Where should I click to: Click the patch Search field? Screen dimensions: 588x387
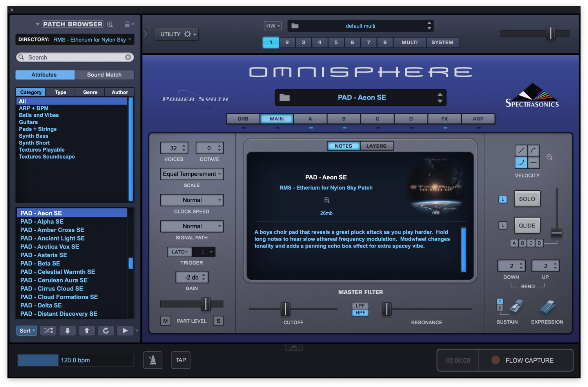75,57
